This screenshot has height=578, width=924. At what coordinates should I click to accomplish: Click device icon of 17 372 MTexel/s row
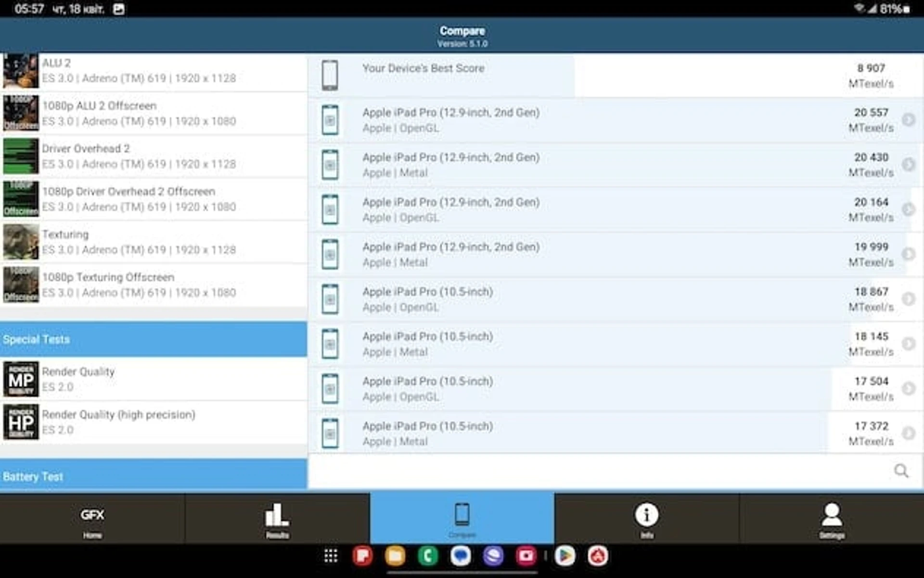pyautogui.click(x=330, y=433)
